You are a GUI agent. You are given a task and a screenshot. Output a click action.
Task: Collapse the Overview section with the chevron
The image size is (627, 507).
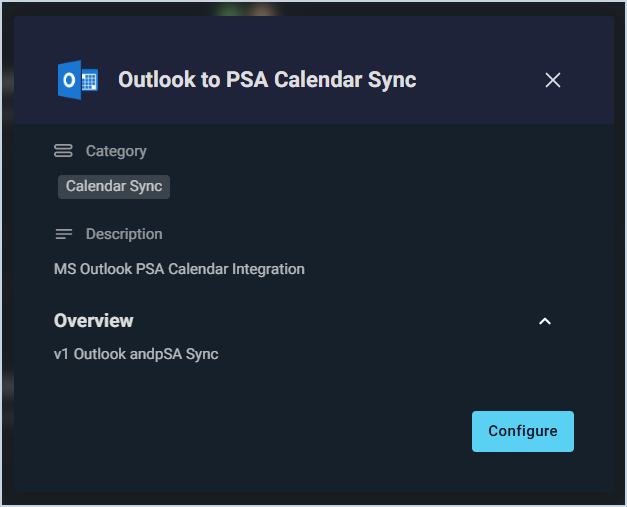pos(545,321)
